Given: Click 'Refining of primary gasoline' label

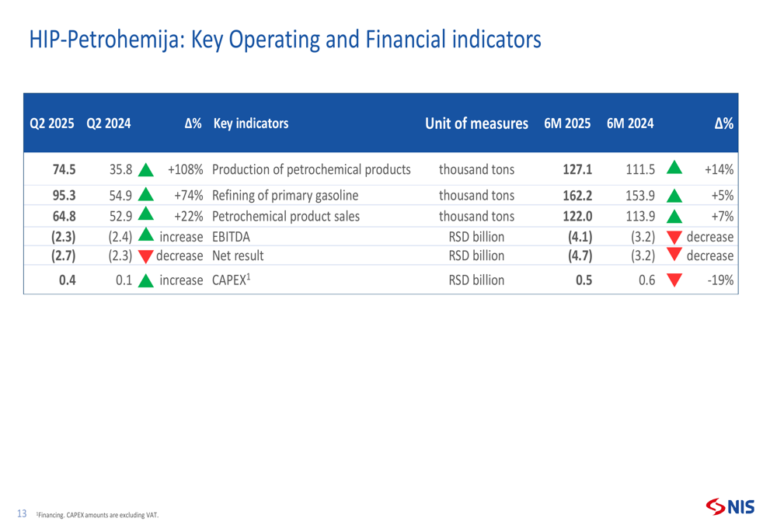Looking at the screenshot, I should point(285,196).
